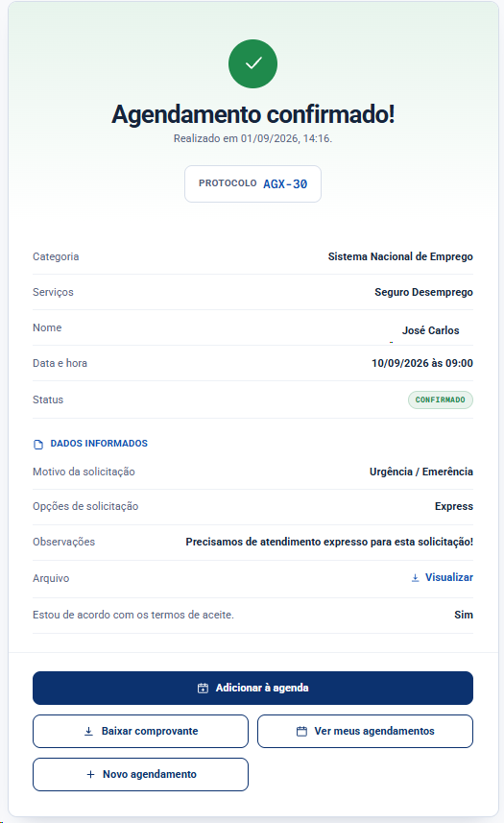Click the green checkmark success icon
This screenshot has height=823, width=504.
252,63
